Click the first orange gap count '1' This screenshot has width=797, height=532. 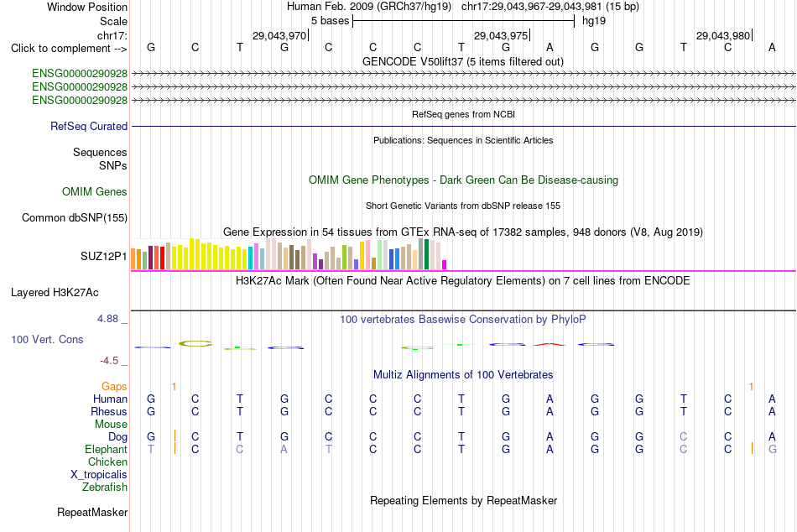coord(174,387)
